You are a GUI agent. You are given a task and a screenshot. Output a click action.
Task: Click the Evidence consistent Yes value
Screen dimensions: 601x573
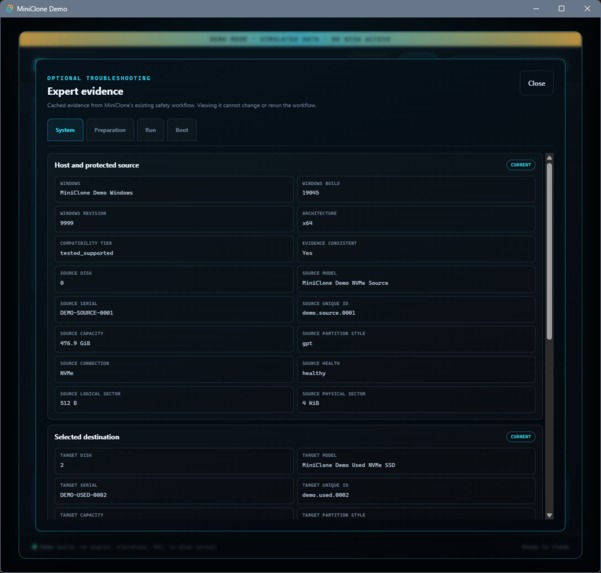(x=307, y=253)
